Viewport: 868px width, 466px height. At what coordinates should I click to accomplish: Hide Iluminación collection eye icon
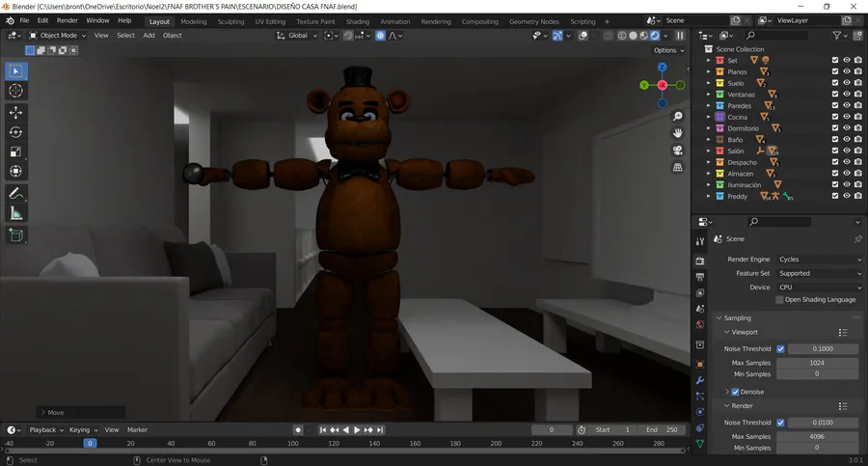coord(847,184)
